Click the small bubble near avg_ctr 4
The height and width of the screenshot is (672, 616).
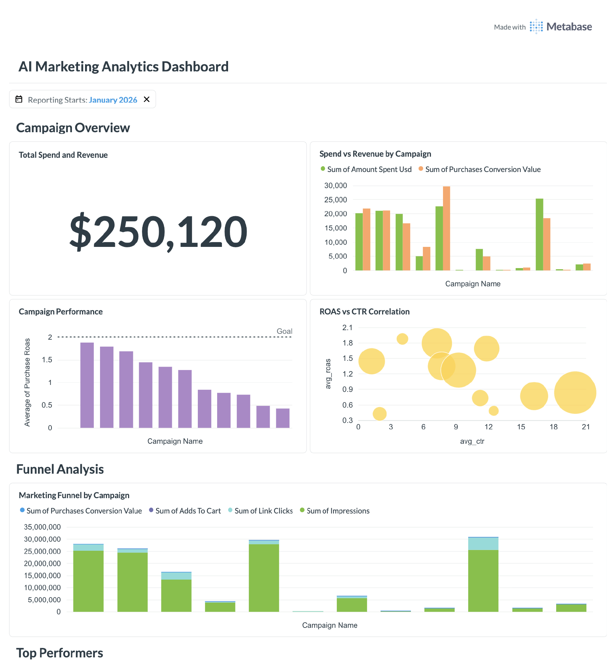pyautogui.click(x=402, y=339)
